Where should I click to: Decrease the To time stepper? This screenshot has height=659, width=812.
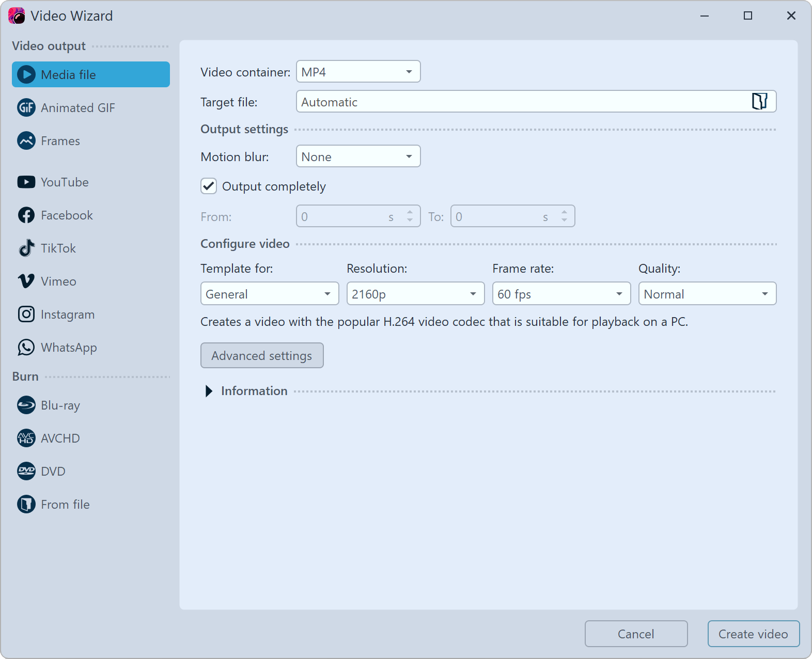pos(564,221)
